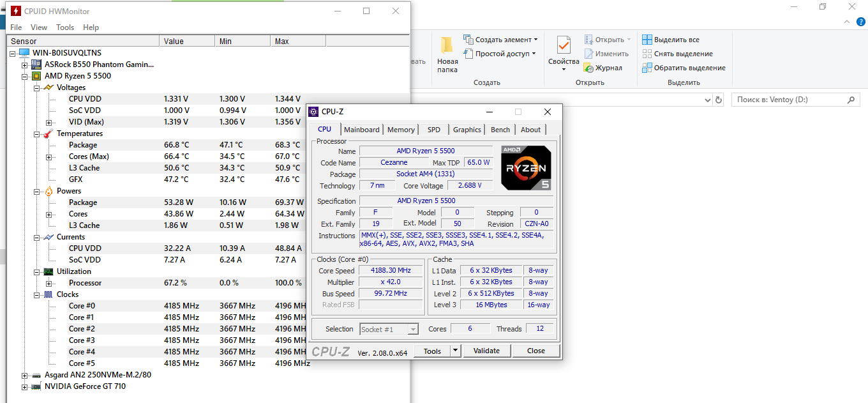Click the AMD Ryzen 5 logo in CPU-Z
This screenshot has height=403, width=868.
click(526, 167)
